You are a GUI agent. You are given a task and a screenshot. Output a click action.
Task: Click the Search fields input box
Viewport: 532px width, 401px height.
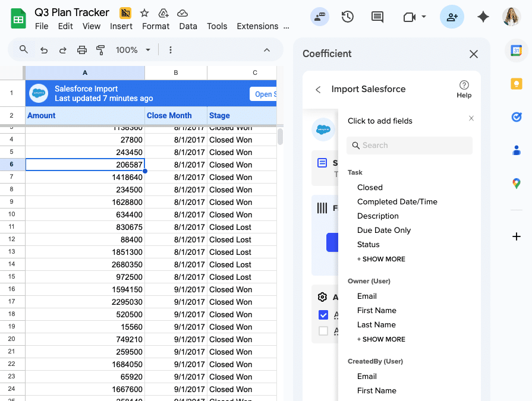(x=409, y=146)
